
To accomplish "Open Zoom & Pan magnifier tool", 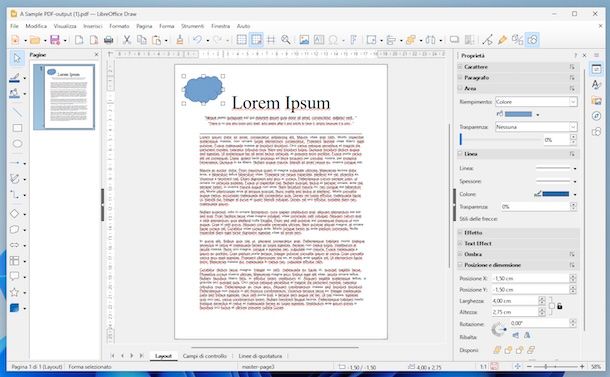I will click(x=286, y=40).
